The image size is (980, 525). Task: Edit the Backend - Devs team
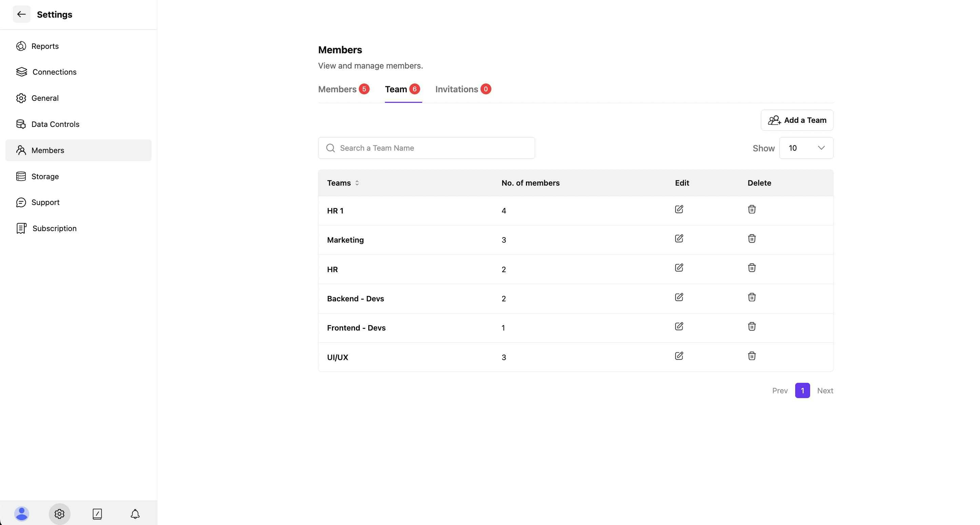[679, 297]
